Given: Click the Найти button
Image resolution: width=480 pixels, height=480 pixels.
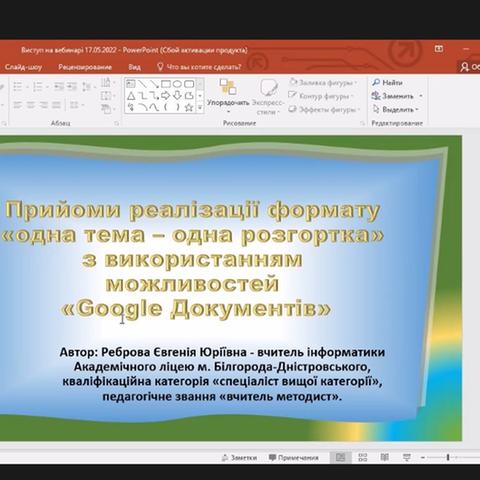Looking at the screenshot, I should tap(387, 82).
